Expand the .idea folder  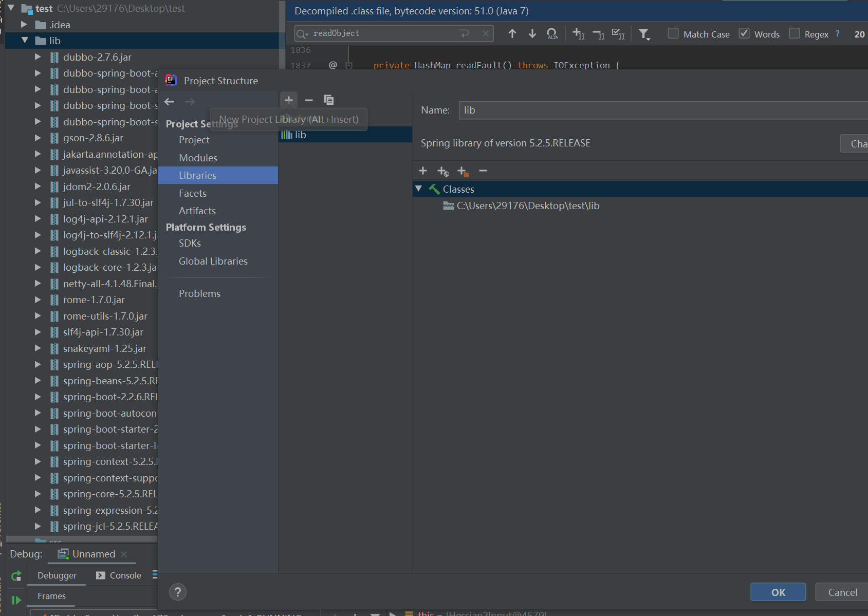[x=24, y=24]
